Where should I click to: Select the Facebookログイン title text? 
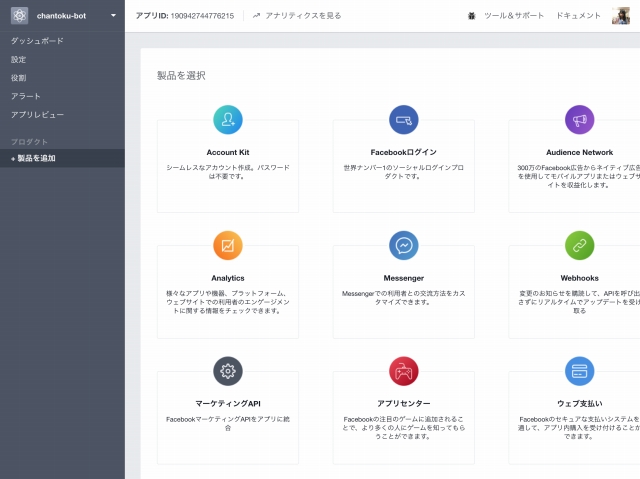coord(404,152)
